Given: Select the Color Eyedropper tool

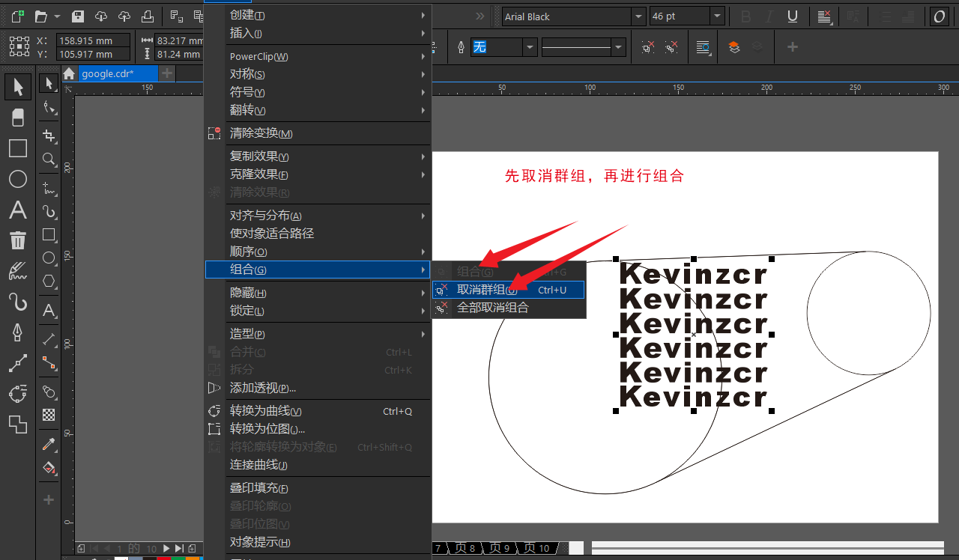Looking at the screenshot, I should click(49, 444).
